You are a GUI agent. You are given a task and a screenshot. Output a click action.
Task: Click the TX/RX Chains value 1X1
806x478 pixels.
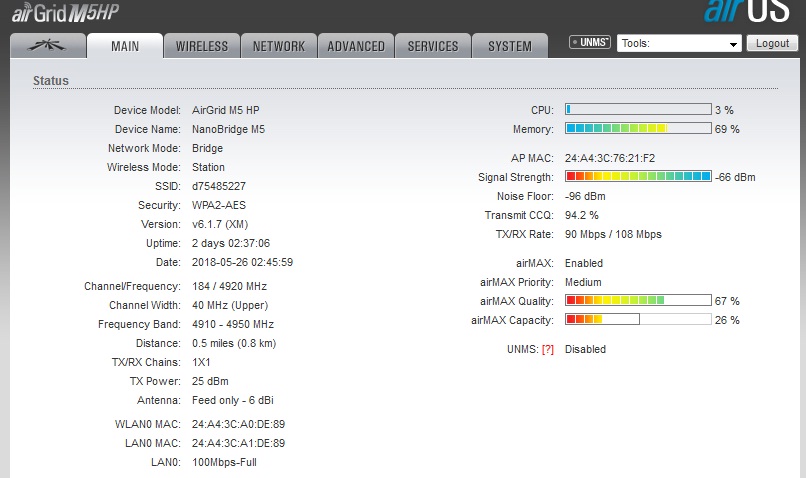(x=201, y=362)
